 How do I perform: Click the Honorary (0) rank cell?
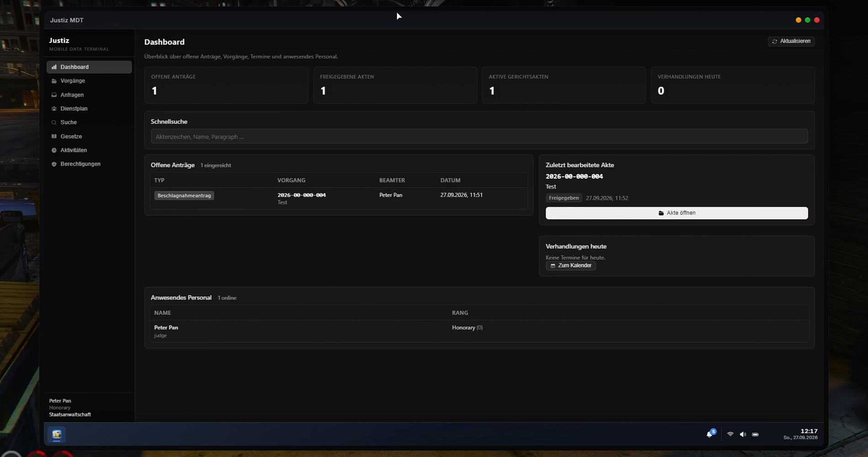pyautogui.click(x=467, y=328)
